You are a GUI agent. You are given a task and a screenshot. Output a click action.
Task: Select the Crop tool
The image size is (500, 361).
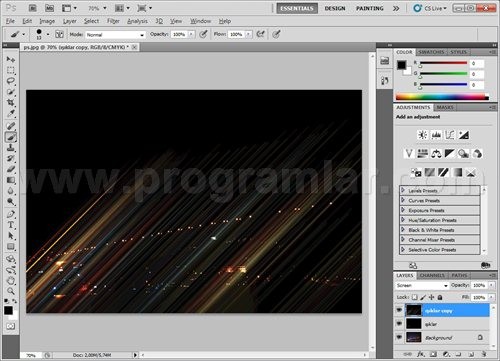(11, 102)
